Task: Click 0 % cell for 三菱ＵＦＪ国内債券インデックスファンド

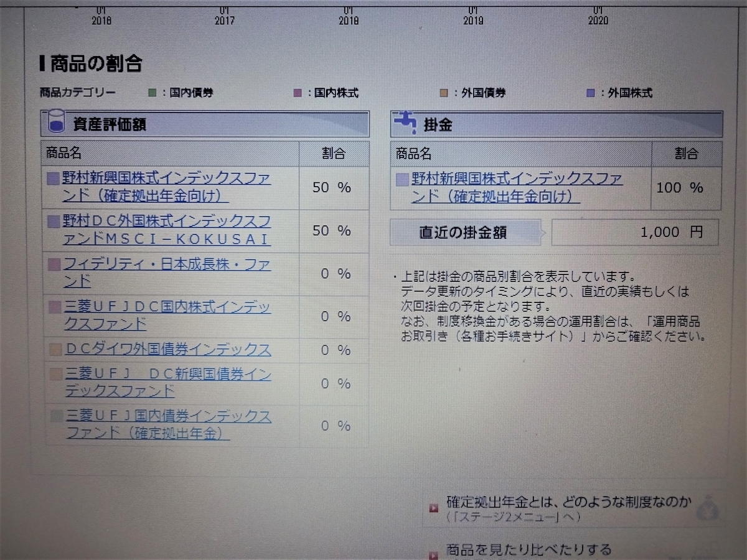Action: [x=333, y=426]
